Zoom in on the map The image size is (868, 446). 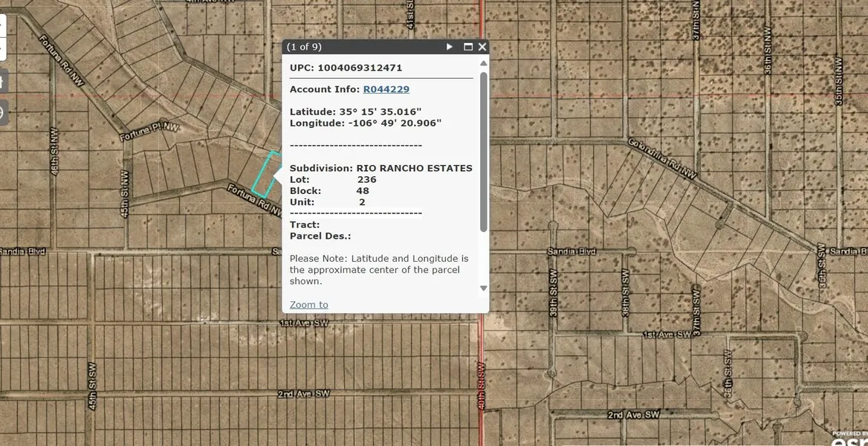(x=2, y=25)
